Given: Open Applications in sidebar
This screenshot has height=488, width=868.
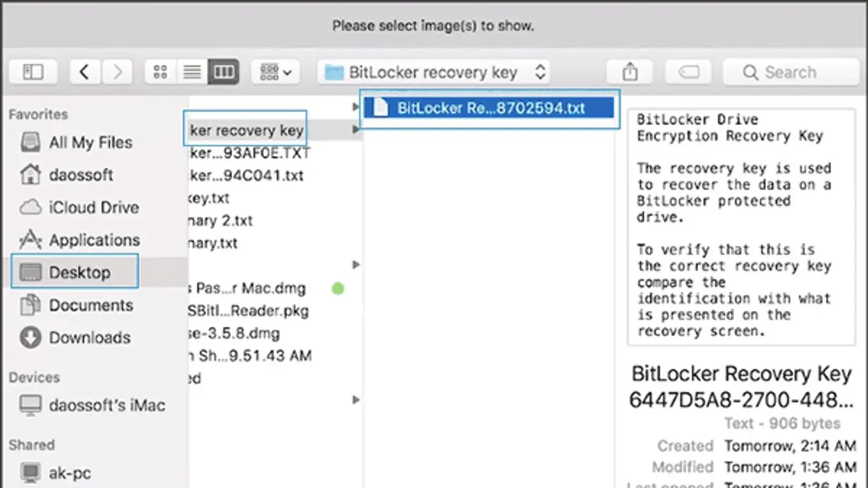Looking at the screenshot, I should pyautogui.click(x=94, y=240).
